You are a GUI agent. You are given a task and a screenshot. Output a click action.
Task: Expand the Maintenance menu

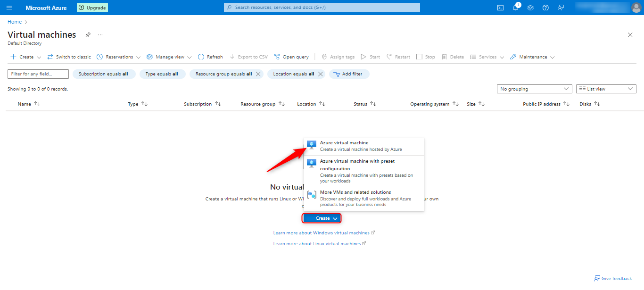pyautogui.click(x=532, y=57)
